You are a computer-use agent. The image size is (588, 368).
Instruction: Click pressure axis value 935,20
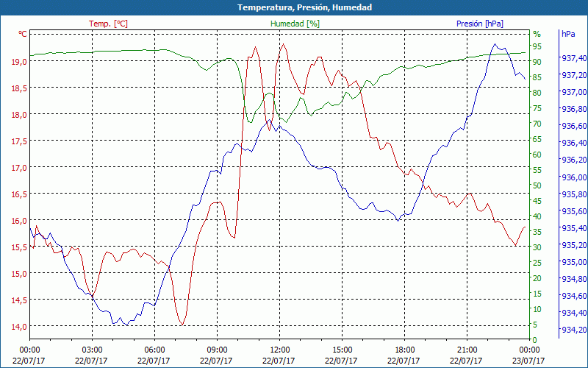[x=574, y=245]
